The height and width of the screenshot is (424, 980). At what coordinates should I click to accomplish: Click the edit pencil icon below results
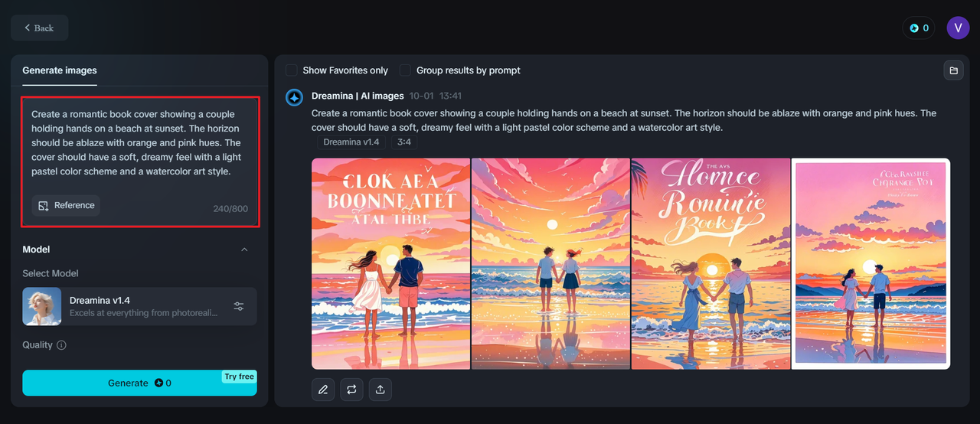pos(323,390)
